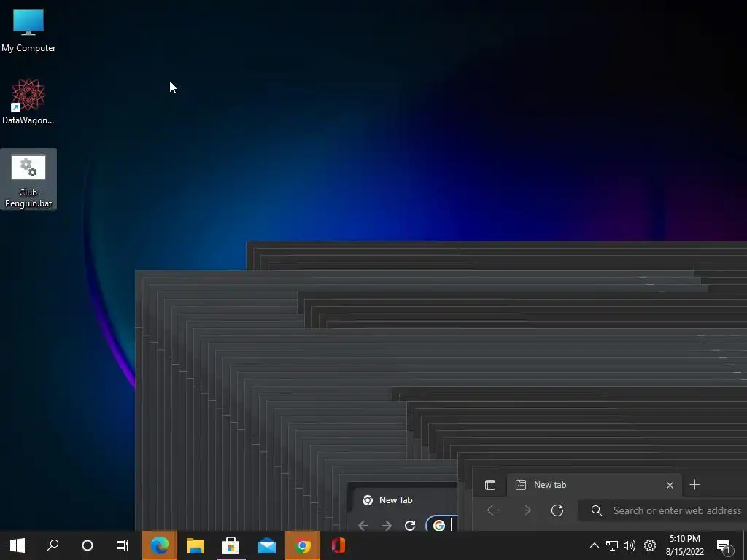Select the DataWagon desktop shortcut
The width and height of the screenshot is (747, 560).
coord(28,101)
